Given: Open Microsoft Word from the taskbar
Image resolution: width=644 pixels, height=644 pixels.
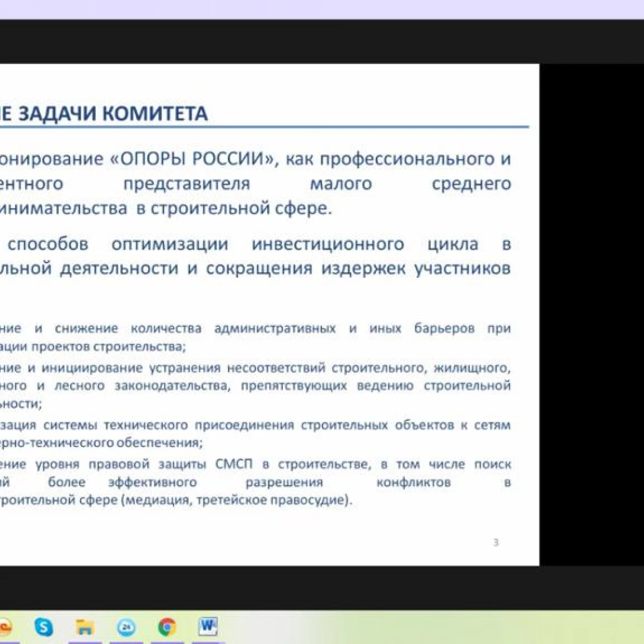Looking at the screenshot, I should click(207, 627).
